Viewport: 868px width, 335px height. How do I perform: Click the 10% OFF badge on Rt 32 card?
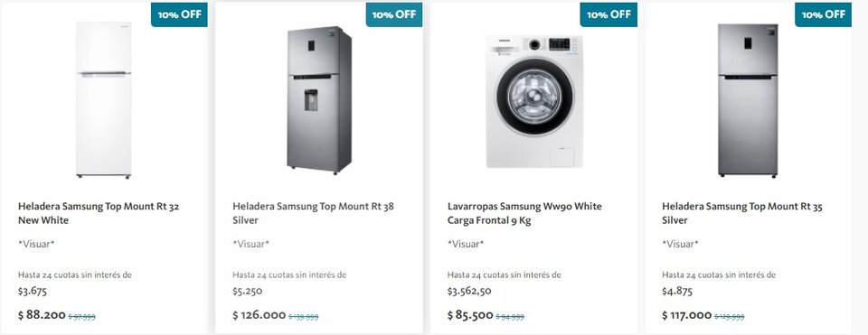pos(179,14)
